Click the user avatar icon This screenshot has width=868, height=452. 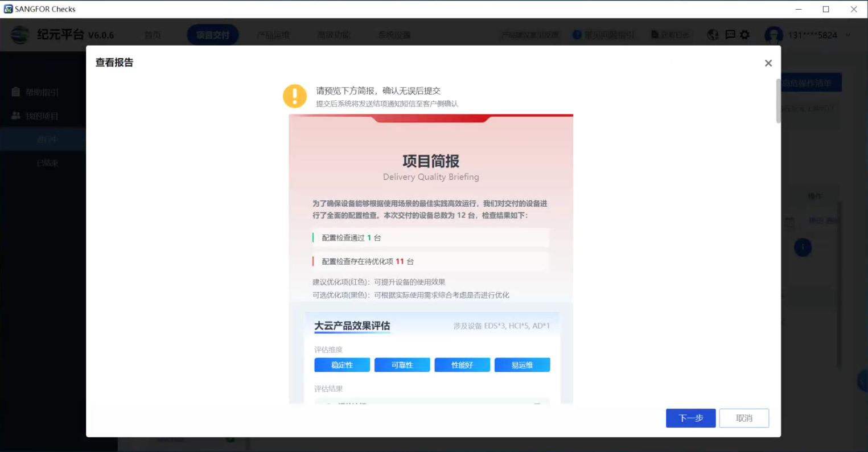(773, 35)
